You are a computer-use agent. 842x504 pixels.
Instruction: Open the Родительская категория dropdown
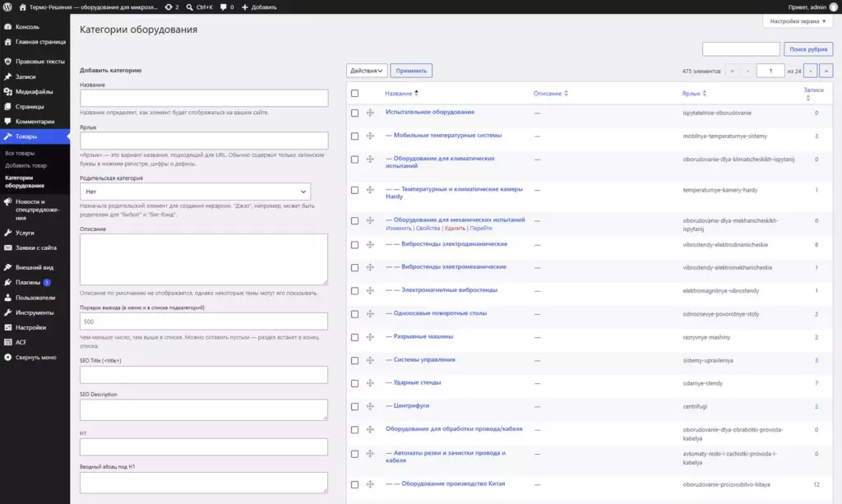195,192
